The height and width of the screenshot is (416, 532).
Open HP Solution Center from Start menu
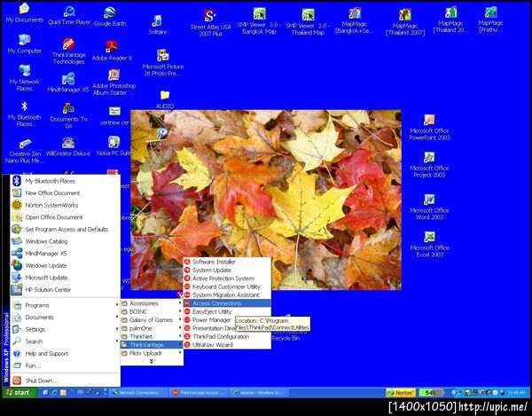tap(66, 289)
